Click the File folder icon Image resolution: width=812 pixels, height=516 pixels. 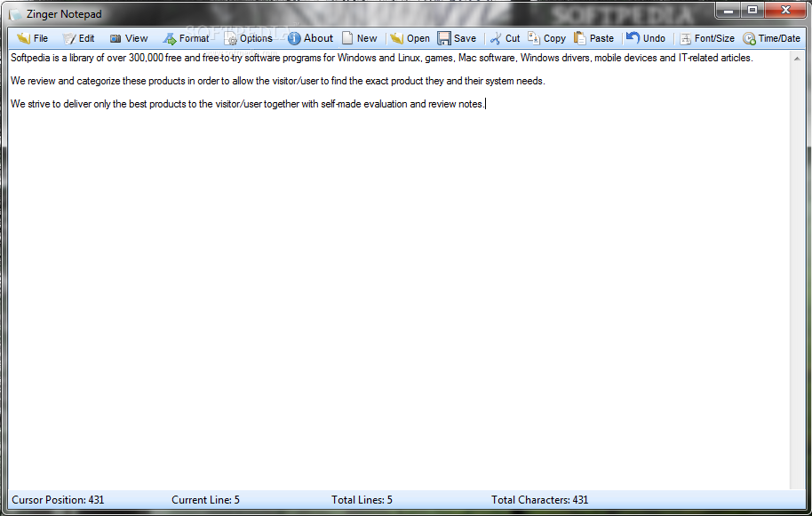pos(23,38)
